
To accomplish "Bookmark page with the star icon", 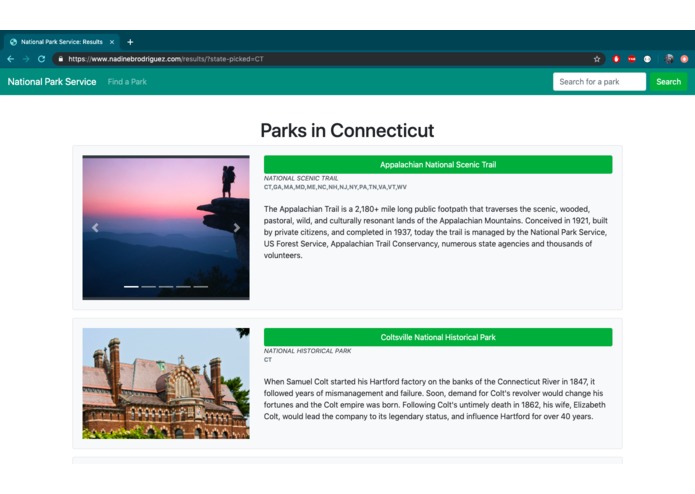I will pyautogui.click(x=597, y=59).
